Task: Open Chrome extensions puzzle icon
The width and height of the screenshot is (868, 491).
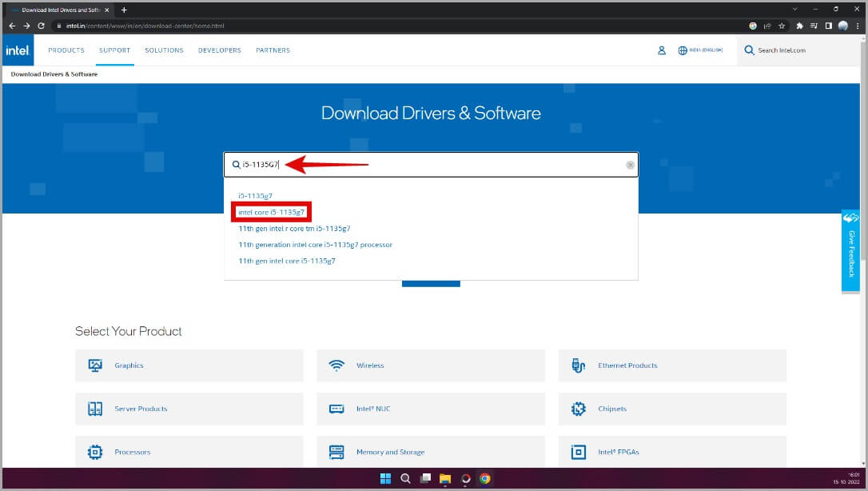Action: point(799,26)
